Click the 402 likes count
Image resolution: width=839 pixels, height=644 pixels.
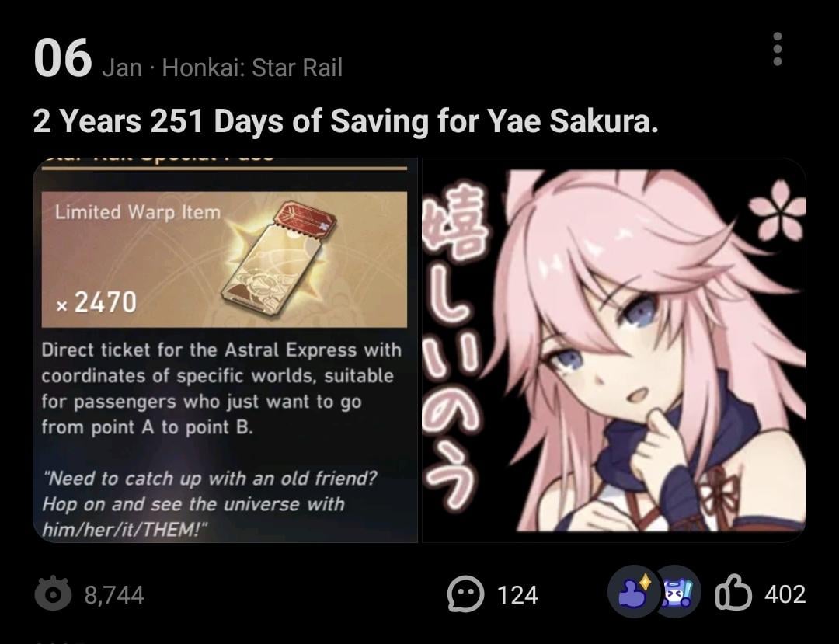(x=785, y=594)
